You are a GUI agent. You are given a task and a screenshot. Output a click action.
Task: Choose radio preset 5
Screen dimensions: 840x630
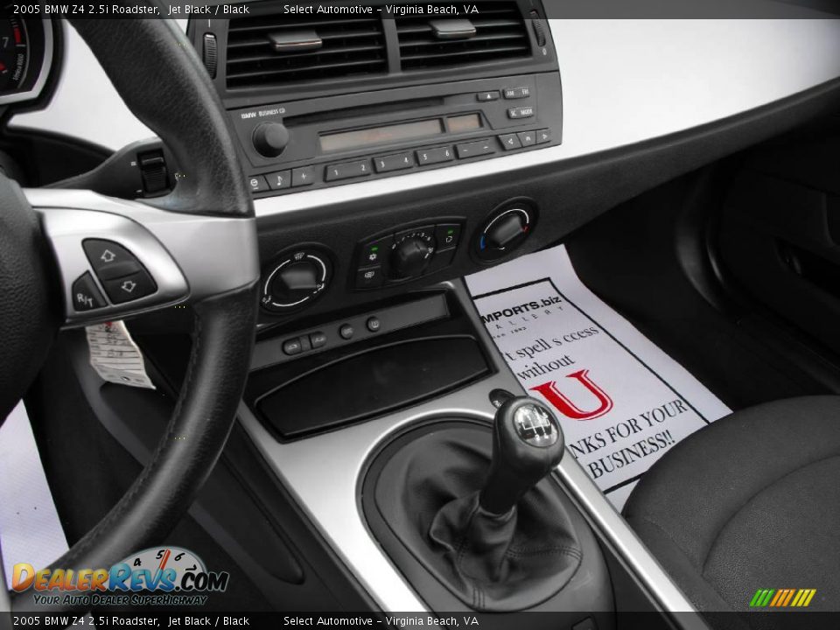pos(426,157)
